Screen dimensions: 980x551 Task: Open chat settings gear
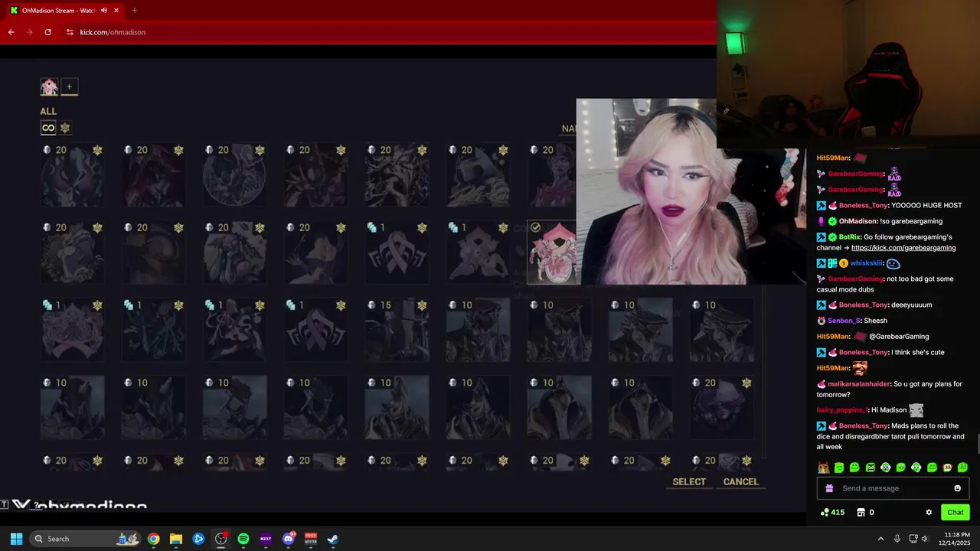[x=929, y=512]
